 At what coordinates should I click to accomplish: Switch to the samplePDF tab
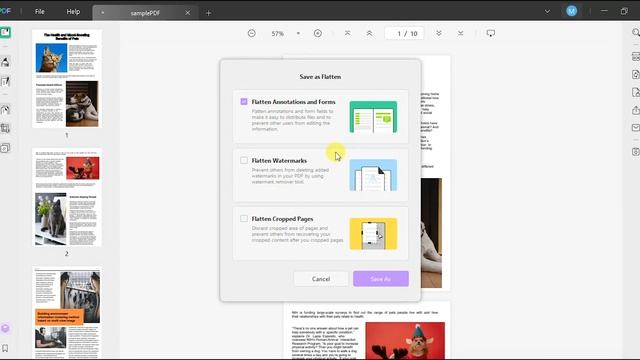click(x=145, y=13)
